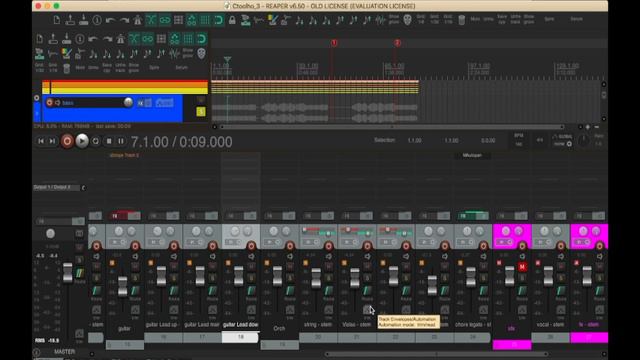The width and height of the screenshot is (640, 360).
Task: Select marker 1 on the timeline
Action: pyautogui.click(x=334, y=43)
